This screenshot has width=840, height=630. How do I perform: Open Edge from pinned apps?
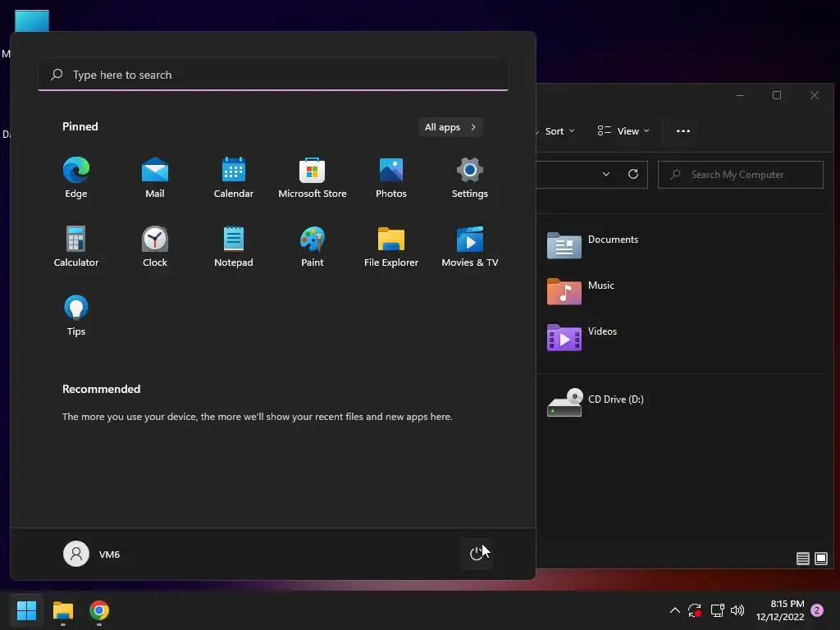76,178
